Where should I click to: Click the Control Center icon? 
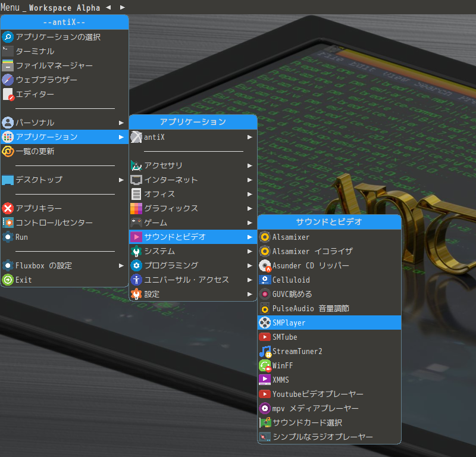[8, 223]
